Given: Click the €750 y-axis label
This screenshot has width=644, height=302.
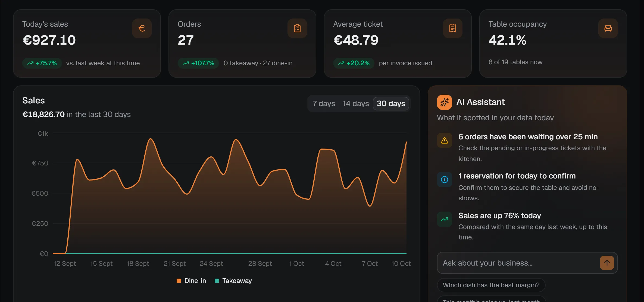Looking at the screenshot, I should click(x=40, y=163).
